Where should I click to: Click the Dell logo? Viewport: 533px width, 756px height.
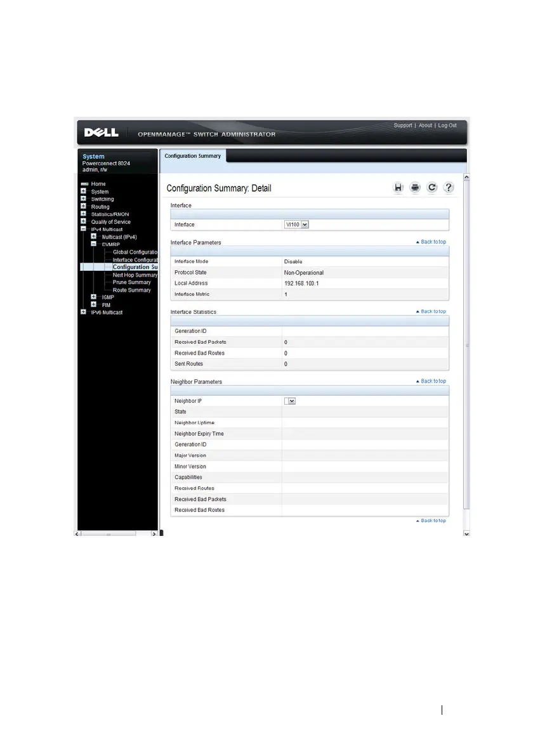[x=102, y=133]
